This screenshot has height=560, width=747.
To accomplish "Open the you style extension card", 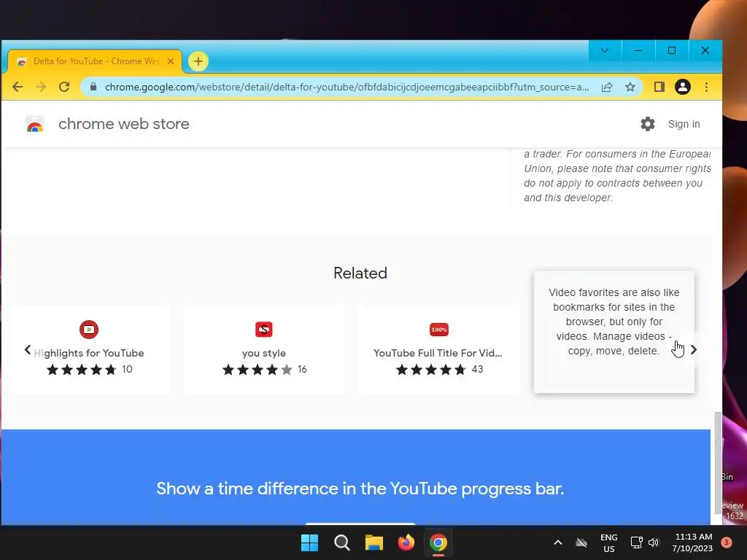I will click(264, 349).
